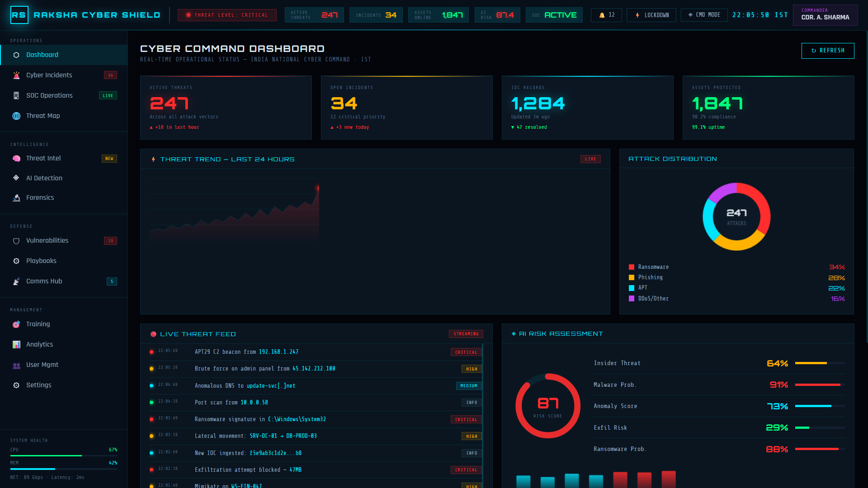Click the MEM usage progress bar
The width and height of the screenshot is (868, 488).
(64, 469)
